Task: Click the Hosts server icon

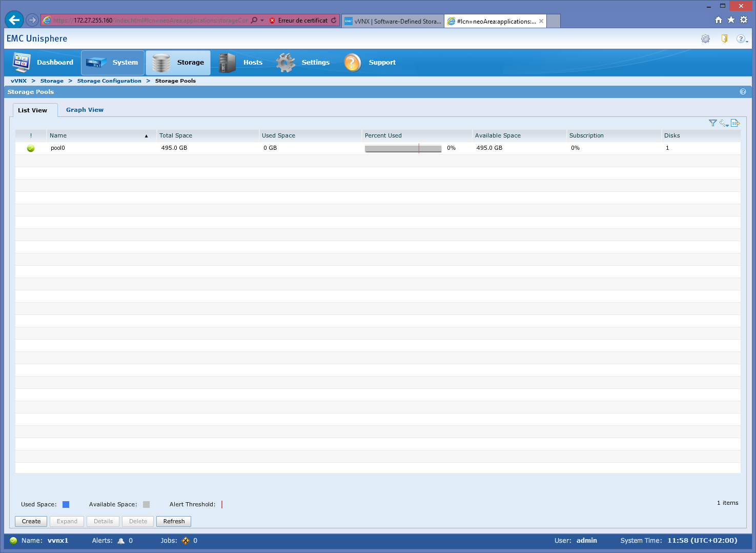Action: click(227, 63)
